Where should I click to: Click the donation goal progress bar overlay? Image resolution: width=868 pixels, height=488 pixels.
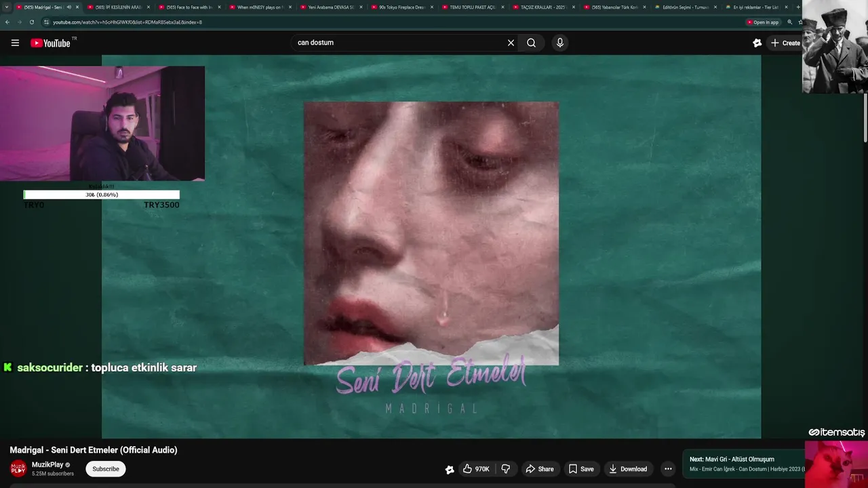point(102,195)
